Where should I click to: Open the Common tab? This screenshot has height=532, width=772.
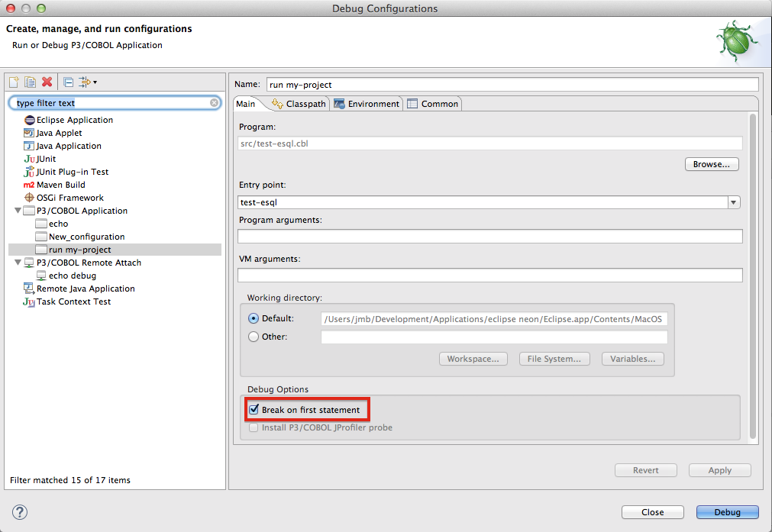(x=433, y=104)
